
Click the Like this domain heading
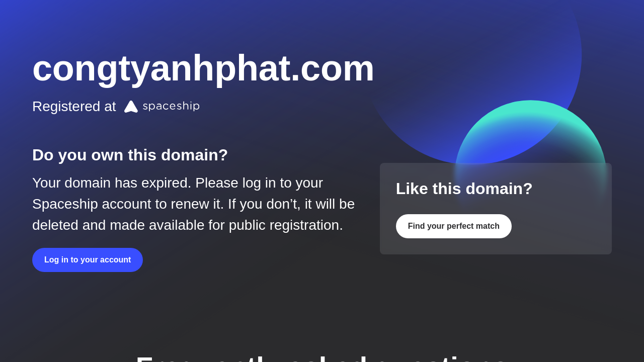click(464, 189)
